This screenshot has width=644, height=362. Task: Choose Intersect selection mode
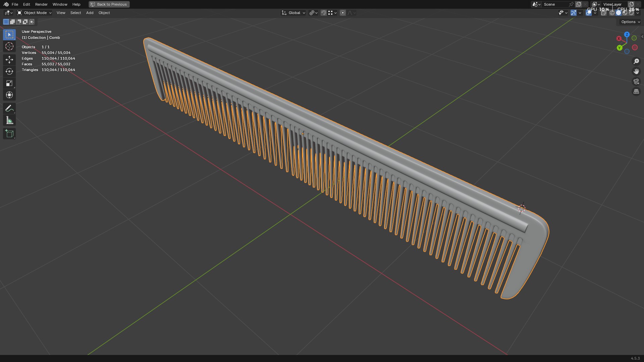point(32,22)
